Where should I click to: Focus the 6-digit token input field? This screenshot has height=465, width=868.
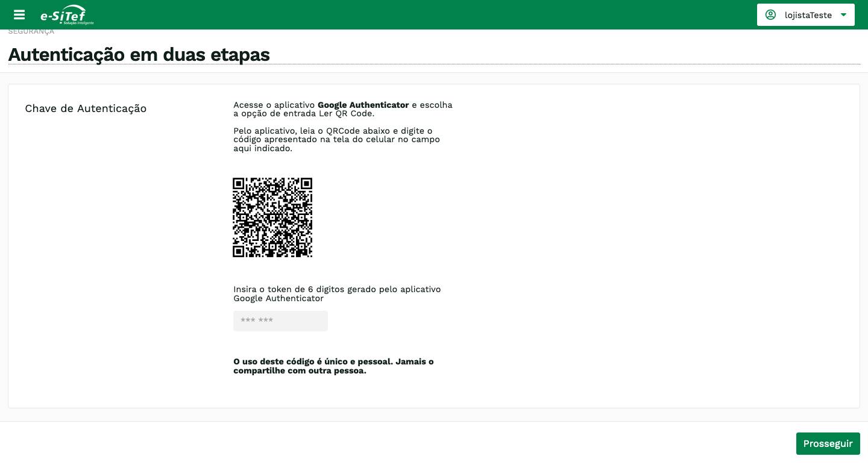[x=280, y=321]
